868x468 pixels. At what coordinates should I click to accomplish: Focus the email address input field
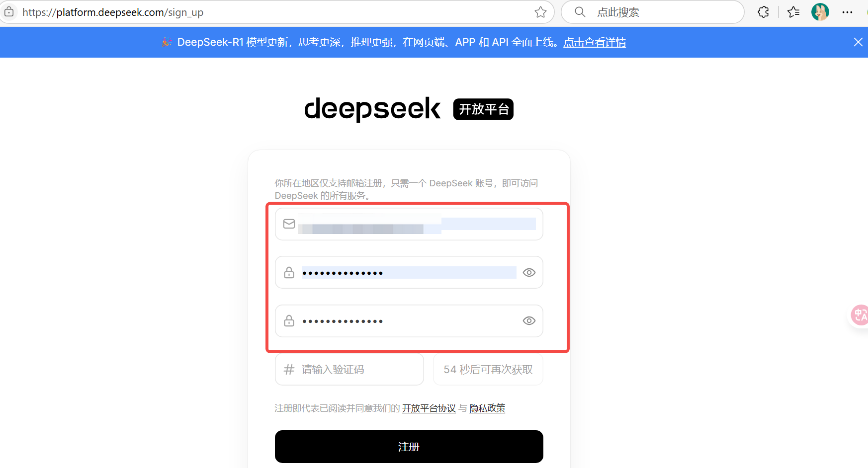click(409, 224)
